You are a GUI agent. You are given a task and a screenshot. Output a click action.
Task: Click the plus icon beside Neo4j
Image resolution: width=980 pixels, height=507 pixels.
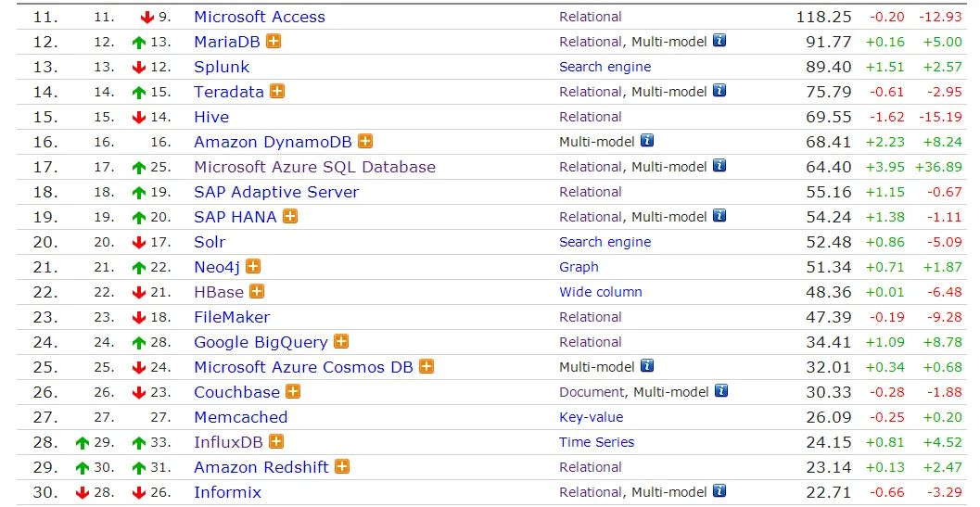[x=252, y=266]
